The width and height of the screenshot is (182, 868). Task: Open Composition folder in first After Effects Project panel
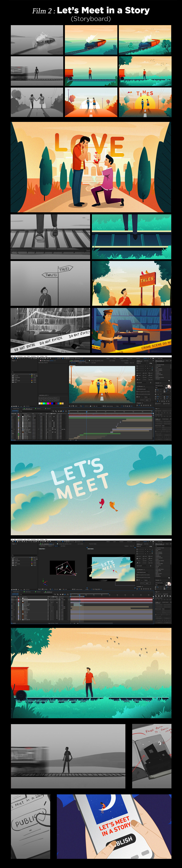pos(17,377)
